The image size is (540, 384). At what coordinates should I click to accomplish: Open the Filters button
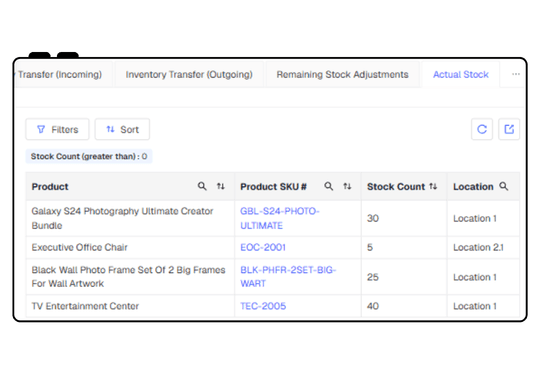58,129
